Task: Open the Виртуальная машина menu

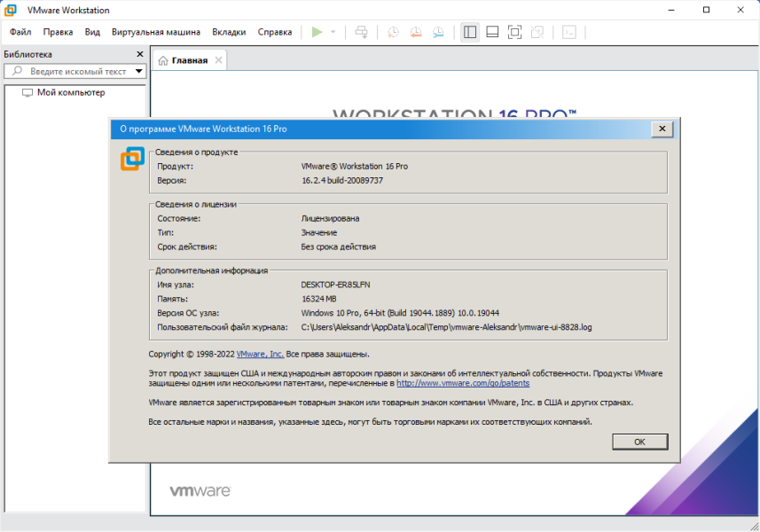Action: [x=155, y=32]
